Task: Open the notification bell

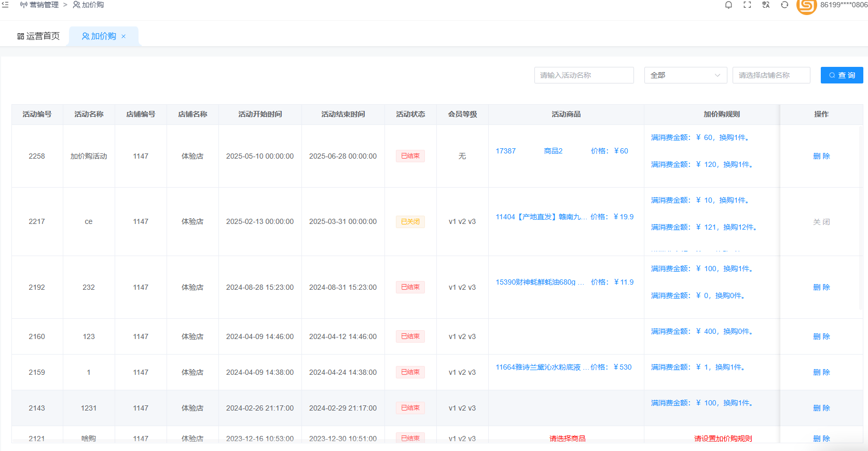Action: coord(728,5)
